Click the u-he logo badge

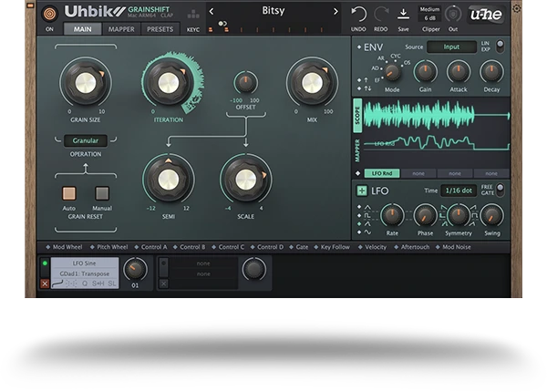488,15
